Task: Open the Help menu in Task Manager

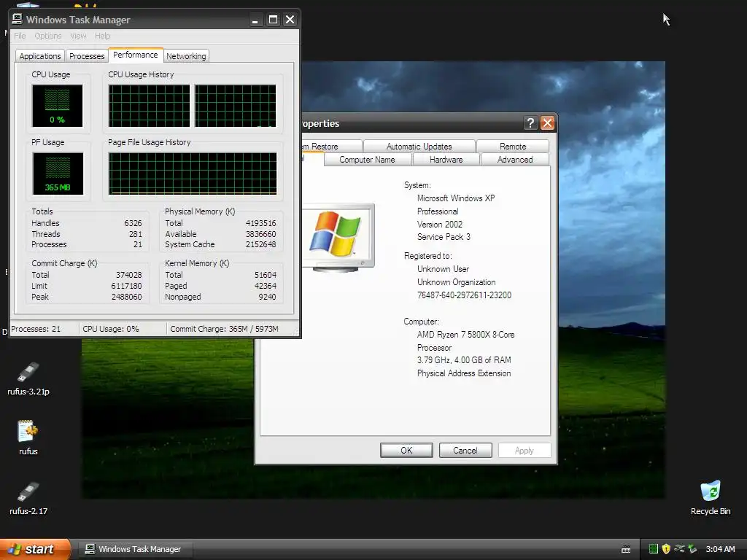Action: click(x=102, y=36)
